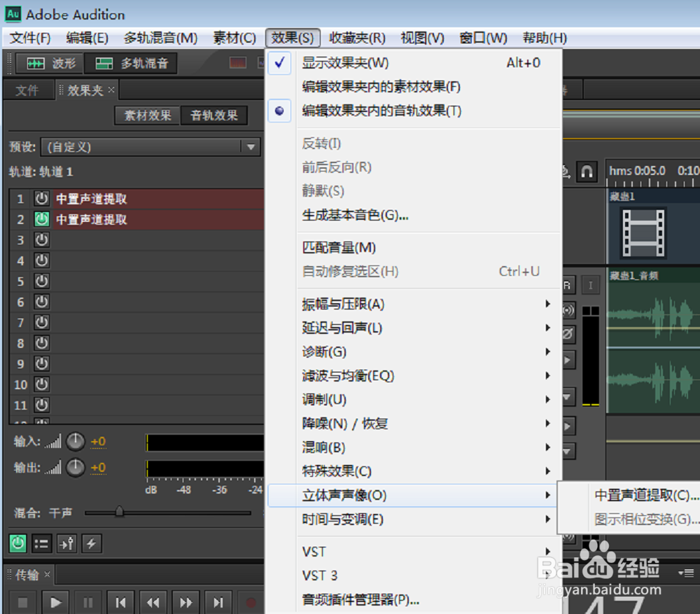Switch to Waveform (波形) view
This screenshot has height=614, width=700.
(x=49, y=63)
